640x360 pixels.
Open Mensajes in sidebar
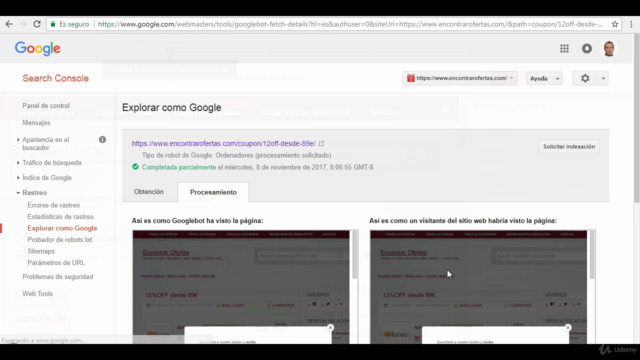click(x=36, y=123)
